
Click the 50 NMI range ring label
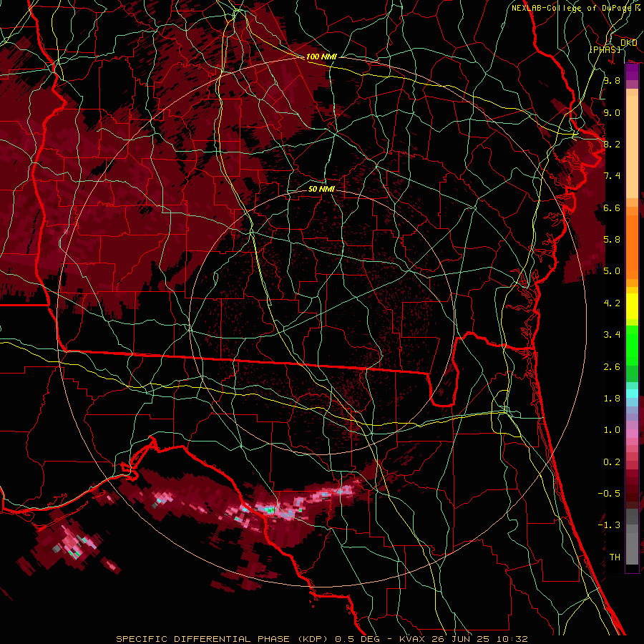pos(321,189)
